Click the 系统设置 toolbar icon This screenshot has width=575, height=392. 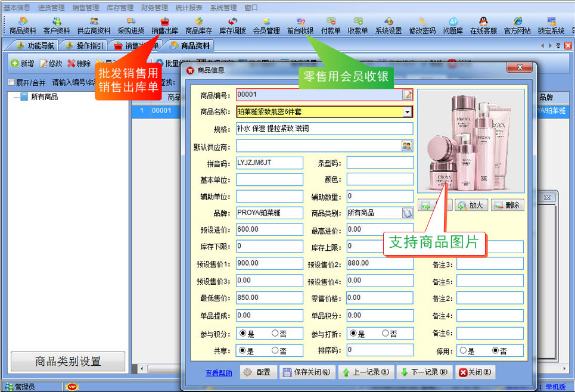388,26
